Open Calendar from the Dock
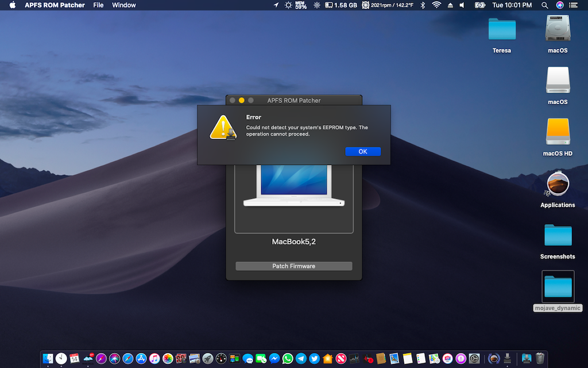588x368 pixels. click(x=74, y=359)
